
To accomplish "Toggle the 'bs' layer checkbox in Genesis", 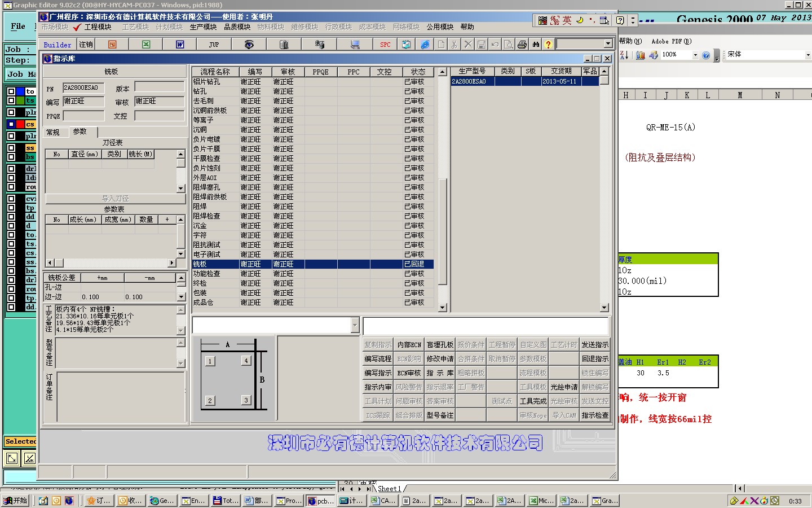I will [x=11, y=157].
